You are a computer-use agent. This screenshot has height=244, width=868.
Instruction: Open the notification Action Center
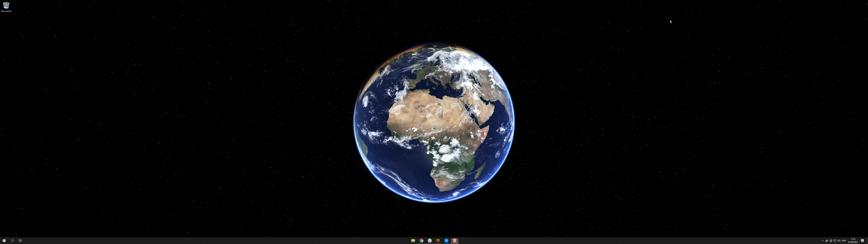862,241
